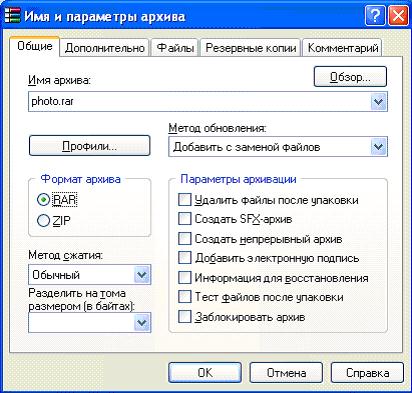Click the WinRAR icon in title bar
412x393 pixels.
click(x=12, y=15)
